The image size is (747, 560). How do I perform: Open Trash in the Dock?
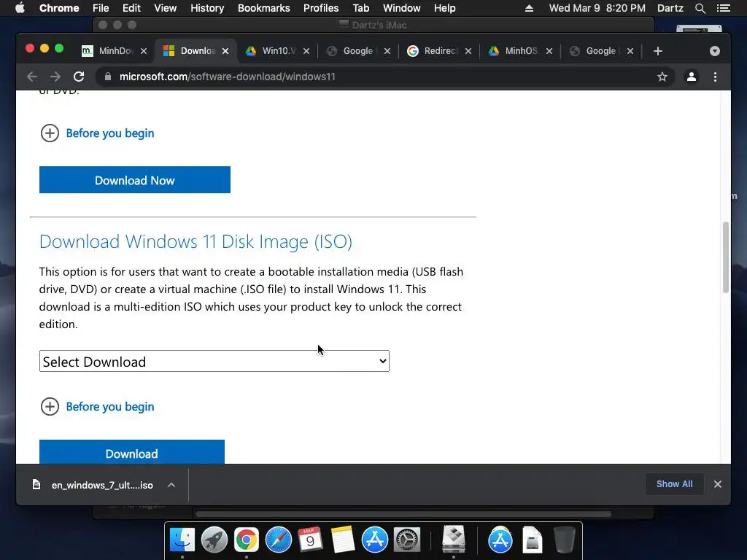coord(565,540)
